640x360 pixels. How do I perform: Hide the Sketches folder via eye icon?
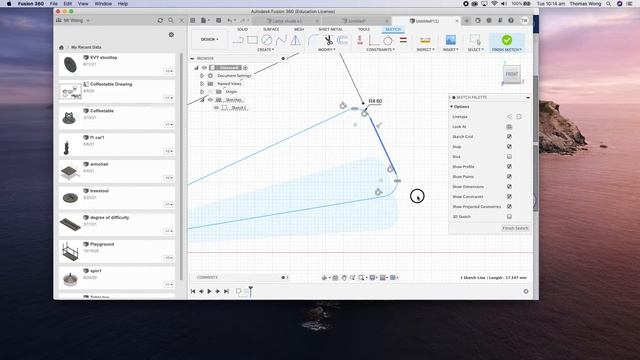(211, 100)
